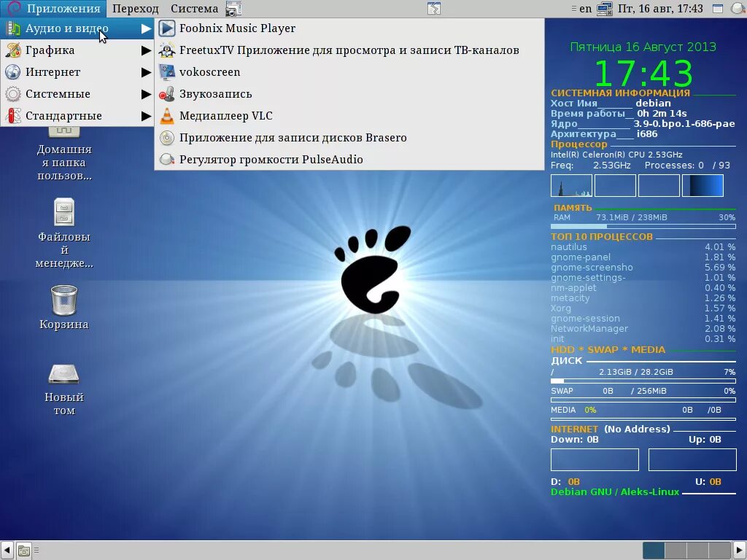Click the Графика palette icon

pos(13,50)
